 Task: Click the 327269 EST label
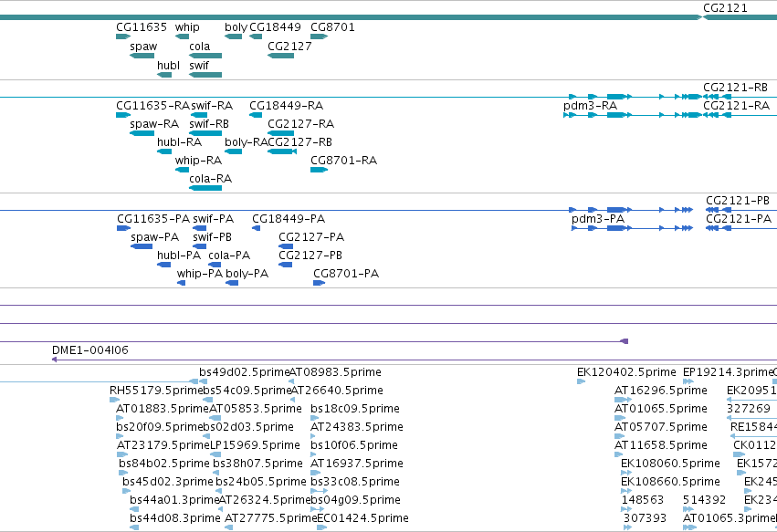(749, 409)
